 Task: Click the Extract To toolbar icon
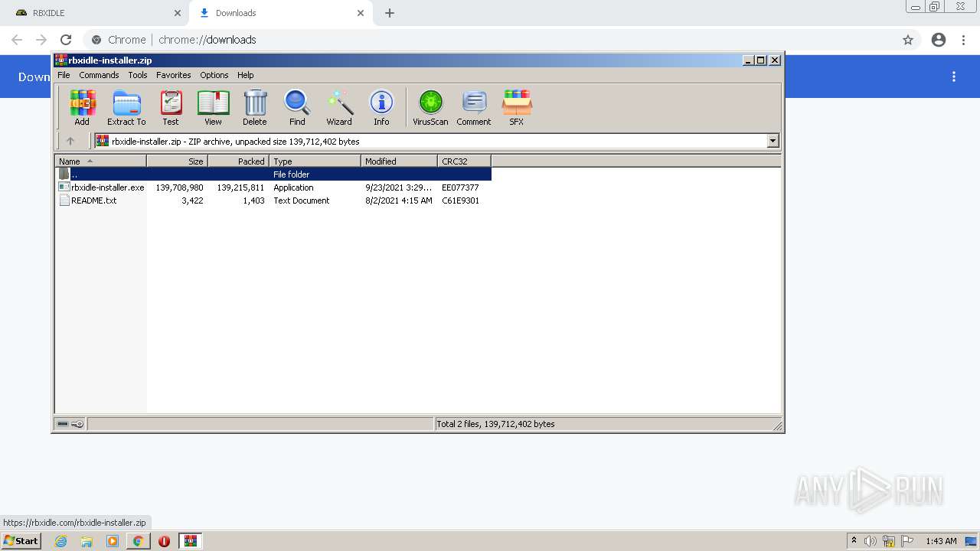coord(126,107)
